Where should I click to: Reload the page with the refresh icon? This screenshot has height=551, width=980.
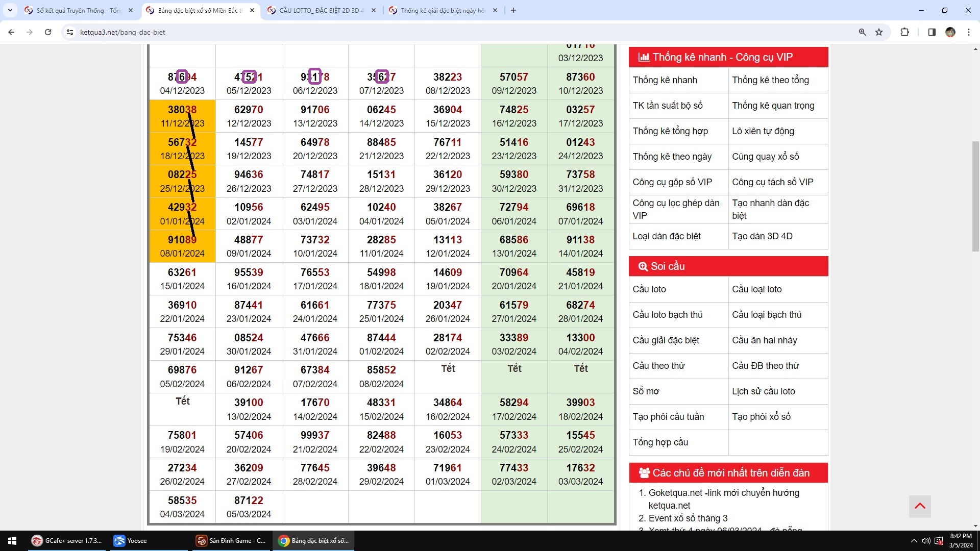coord(48,32)
